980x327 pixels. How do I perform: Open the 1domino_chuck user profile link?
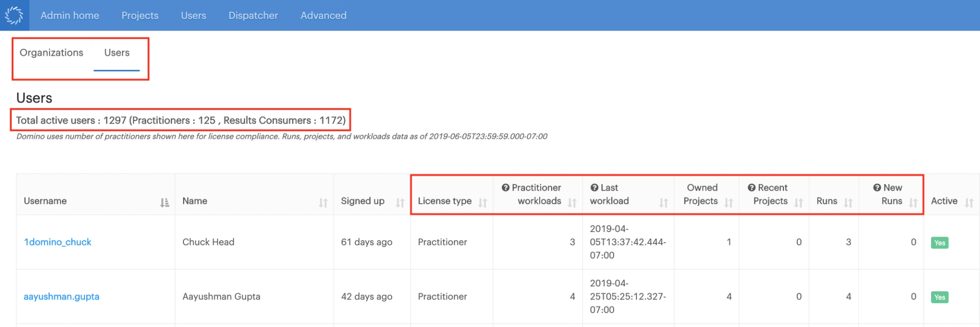click(x=58, y=242)
